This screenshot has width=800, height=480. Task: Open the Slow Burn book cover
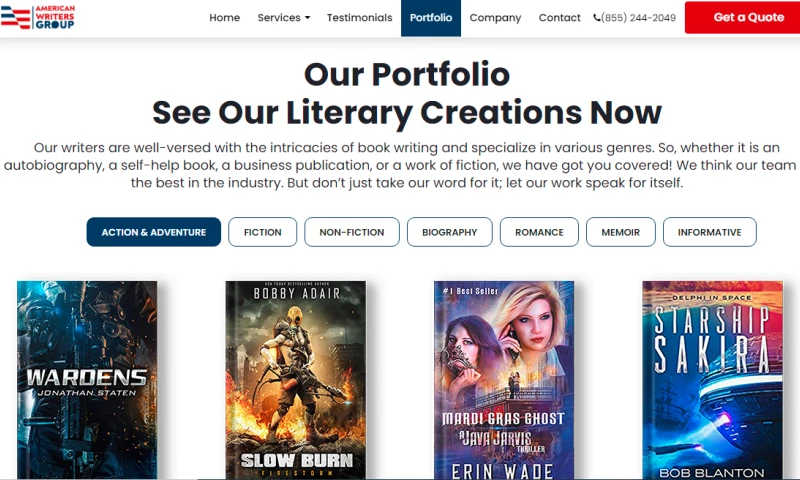[296, 380]
